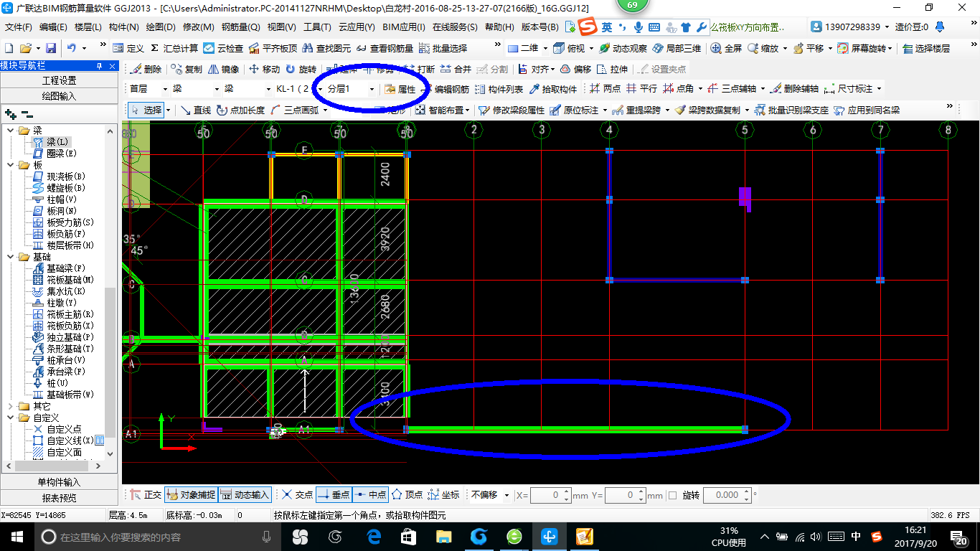Check the 旋转 rotation checkbox
The height and width of the screenshot is (551, 980).
click(672, 495)
